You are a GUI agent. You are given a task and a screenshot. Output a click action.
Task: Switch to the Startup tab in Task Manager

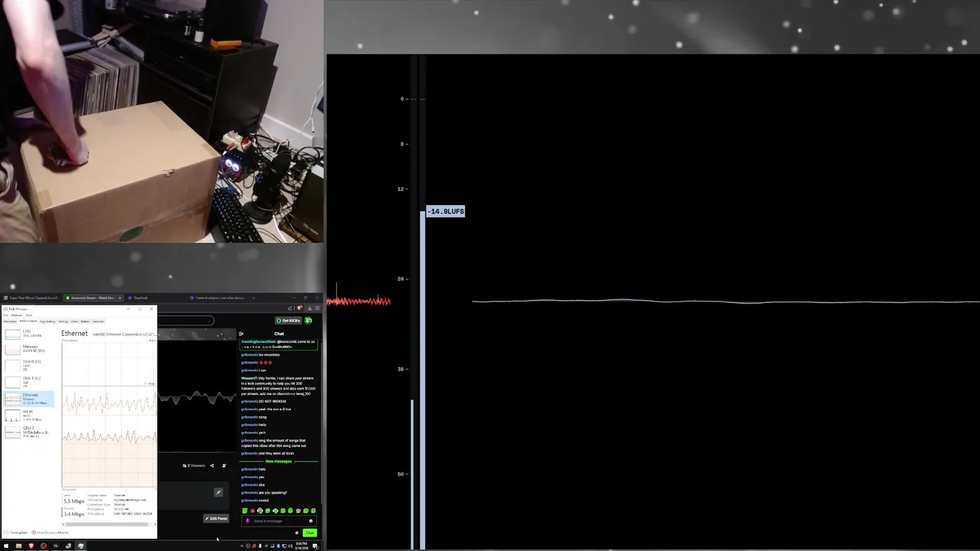[64, 321]
